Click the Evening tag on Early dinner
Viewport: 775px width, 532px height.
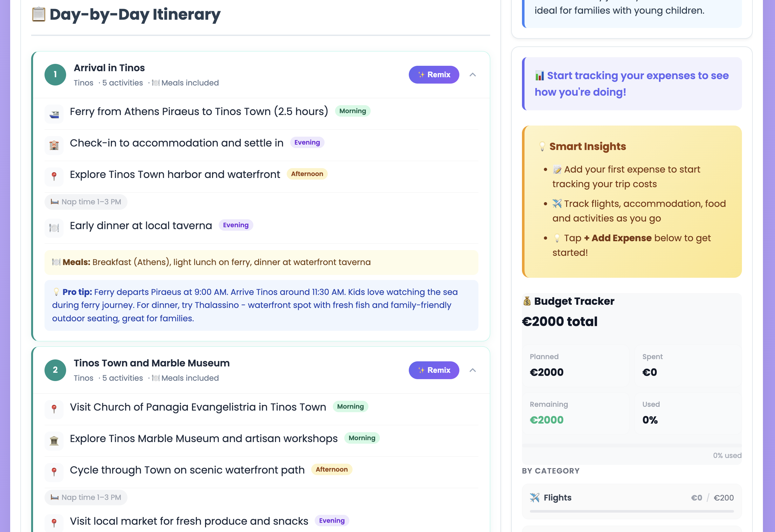coord(236,225)
